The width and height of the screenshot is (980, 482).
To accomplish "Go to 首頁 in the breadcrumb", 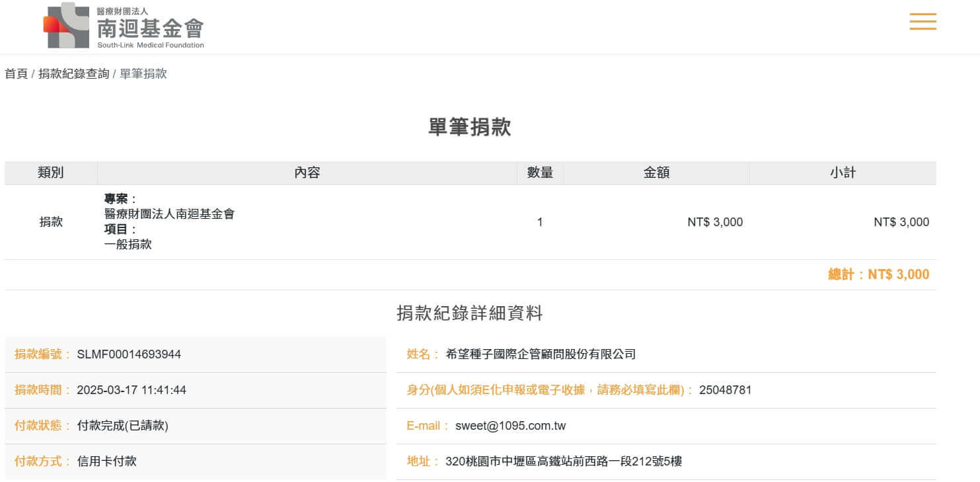I will [x=17, y=74].
